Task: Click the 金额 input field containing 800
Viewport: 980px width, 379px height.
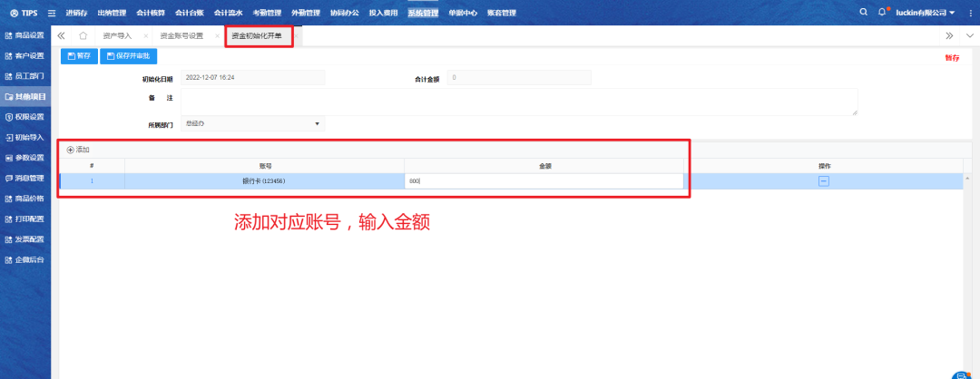Action: click(544, 181)
